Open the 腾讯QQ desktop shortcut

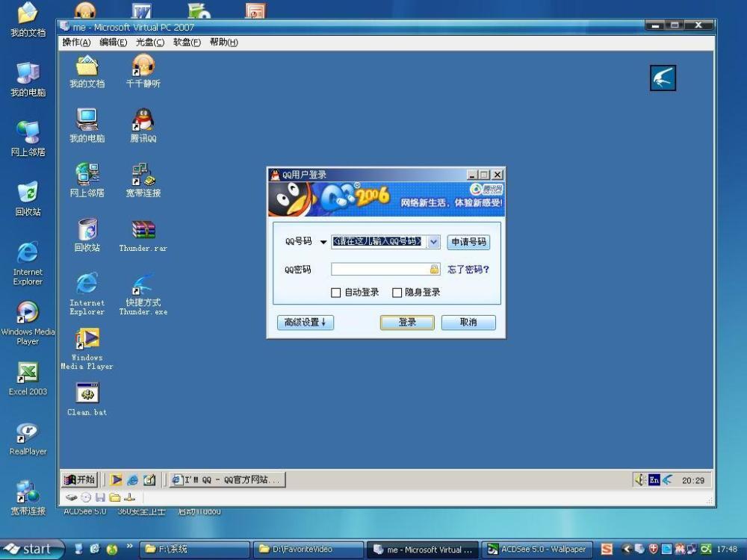coord(143,121)
